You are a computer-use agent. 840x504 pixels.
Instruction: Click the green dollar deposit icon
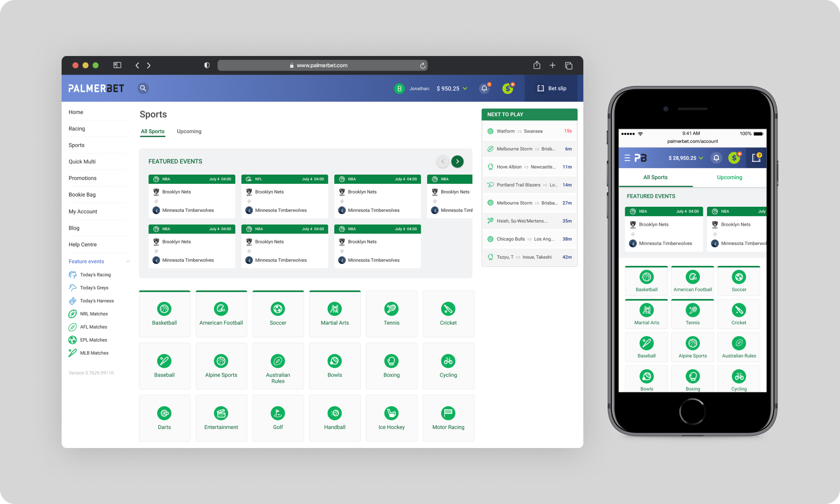pyautogui.click(x=508, y=88)
